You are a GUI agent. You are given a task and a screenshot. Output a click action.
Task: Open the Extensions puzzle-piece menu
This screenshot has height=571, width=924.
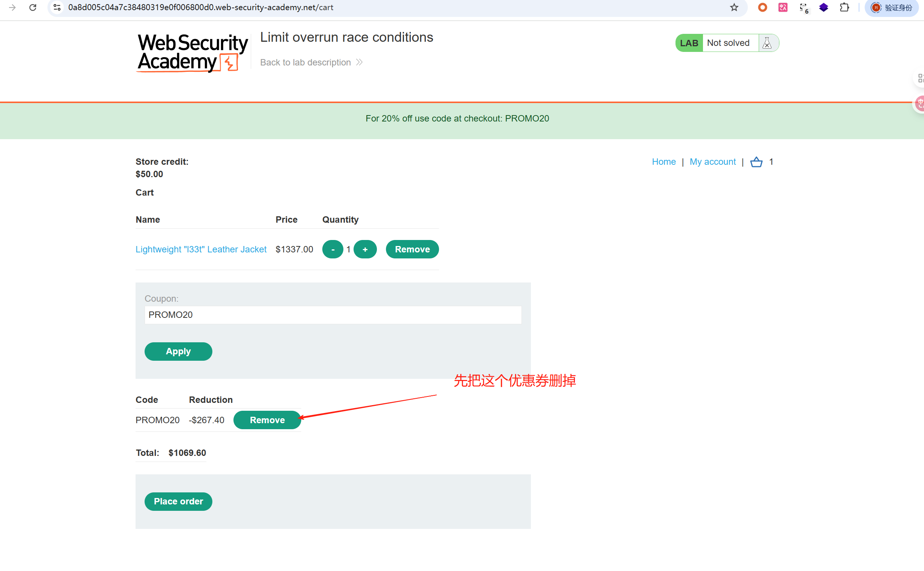click(844, 8)
